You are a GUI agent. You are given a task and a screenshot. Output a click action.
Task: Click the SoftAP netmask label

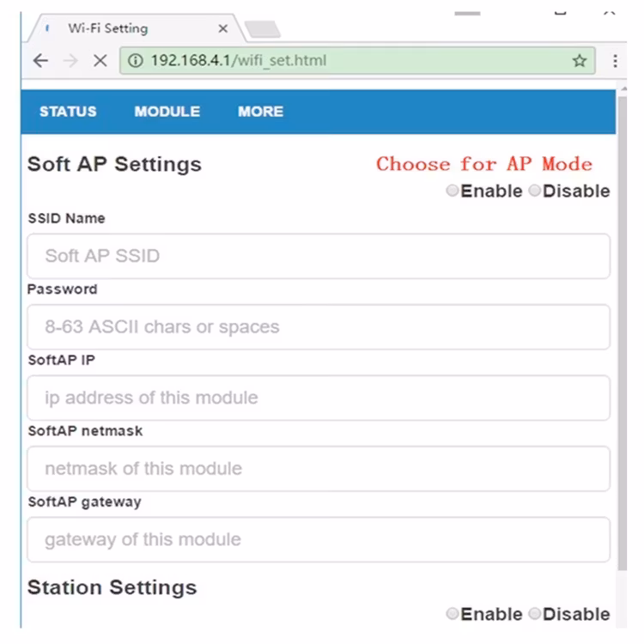[x=85, y=431]
